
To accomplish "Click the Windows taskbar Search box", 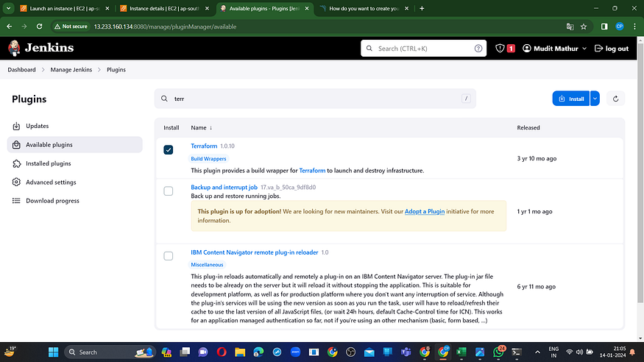I will click(110, 352).
